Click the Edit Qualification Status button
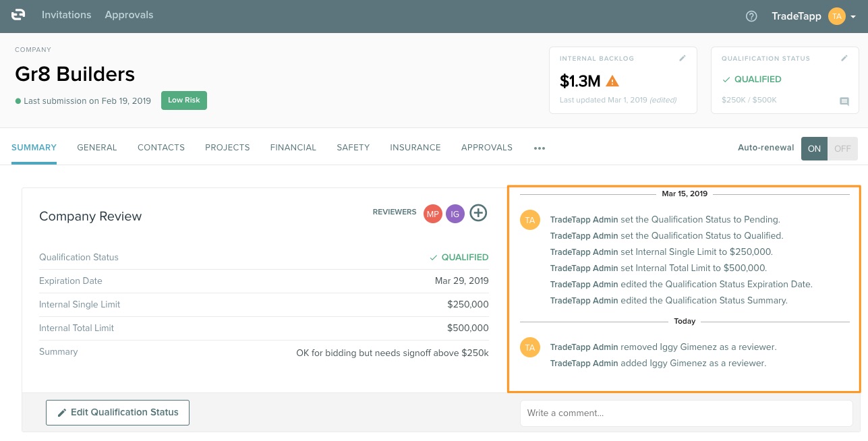The width and height of the screenshot is (868, 441). pos(117,412)
